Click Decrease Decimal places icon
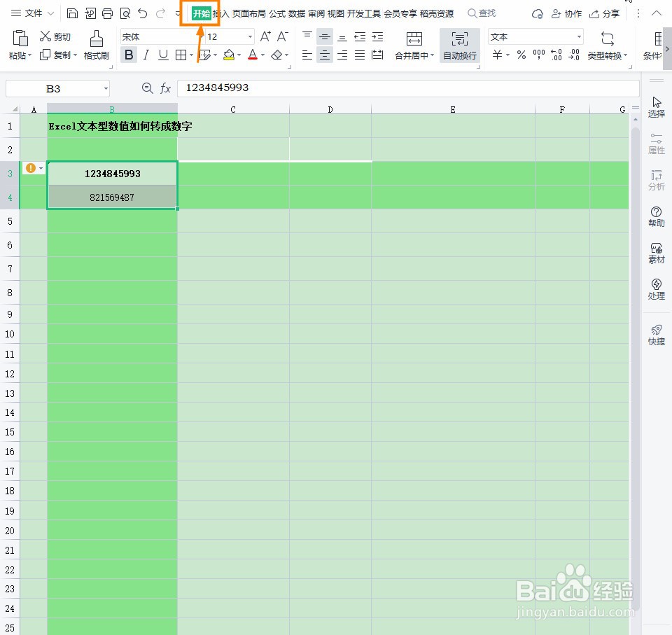This screenshot has height=635, width=672. click(574, 55)
